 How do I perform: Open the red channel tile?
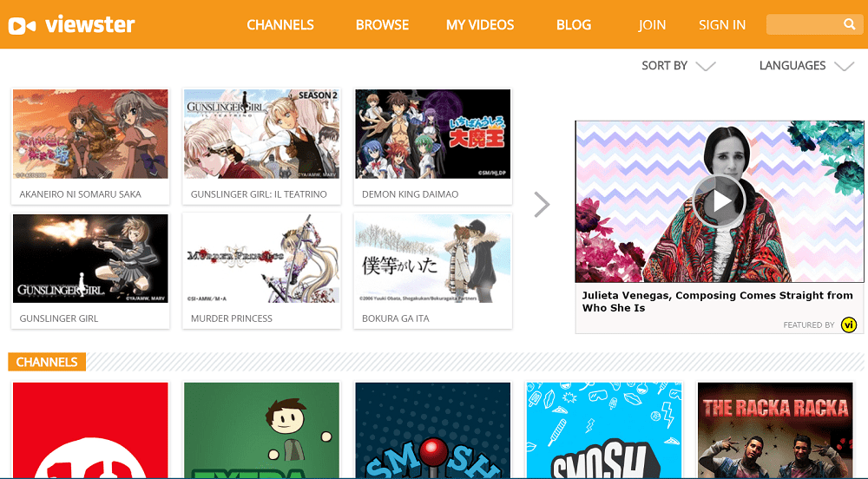[90, 430]
